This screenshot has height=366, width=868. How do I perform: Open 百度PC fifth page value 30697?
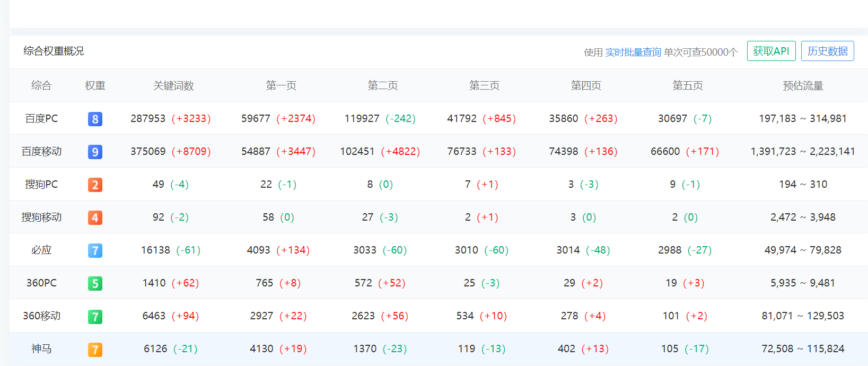tap(673, 118)
